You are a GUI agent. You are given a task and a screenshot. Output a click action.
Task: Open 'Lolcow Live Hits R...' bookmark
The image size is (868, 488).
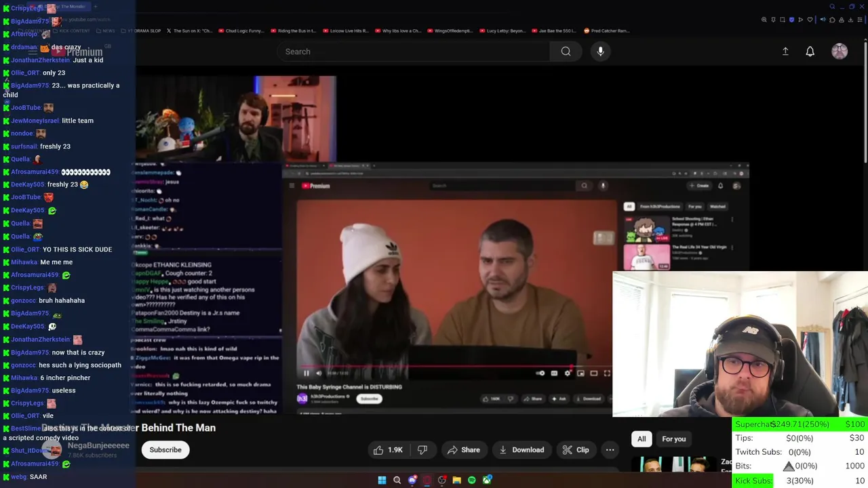345,30
